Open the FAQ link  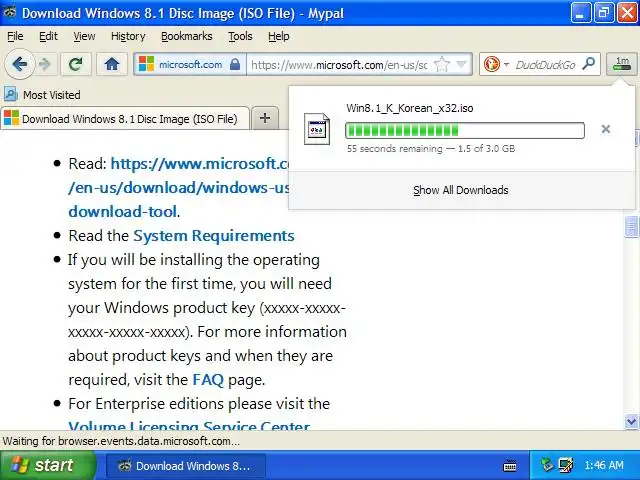(x=208, y=380)
